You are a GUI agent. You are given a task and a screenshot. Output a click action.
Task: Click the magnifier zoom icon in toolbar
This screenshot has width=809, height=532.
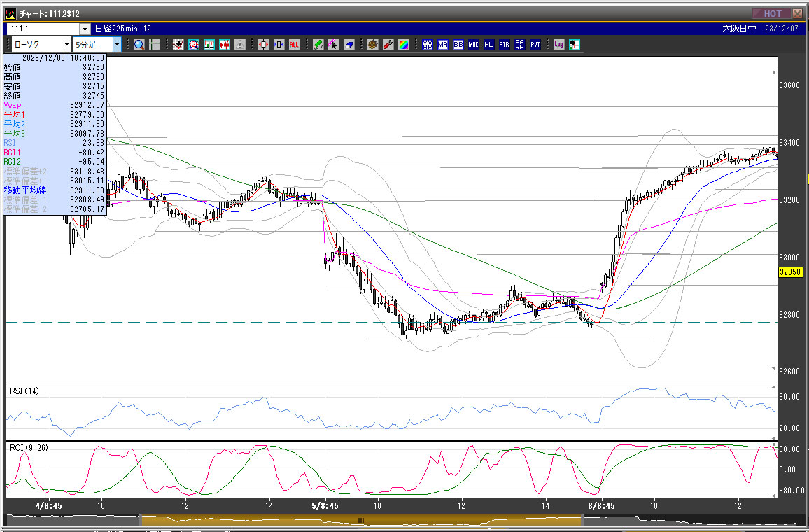pyautogui.click(x=139, y=45)
